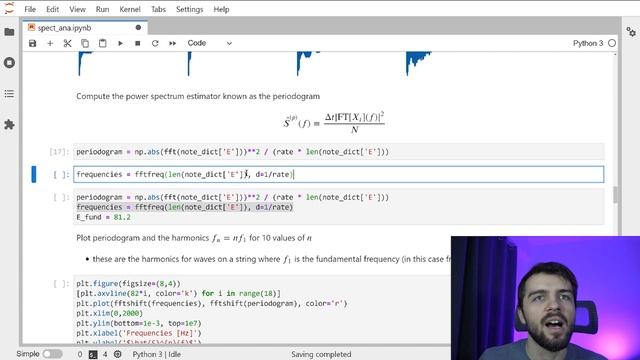This screenshot has height=360, width=640.
Task: Click the unsaved dot on spect_ana.ipynb tab
Action: [138, 28]
